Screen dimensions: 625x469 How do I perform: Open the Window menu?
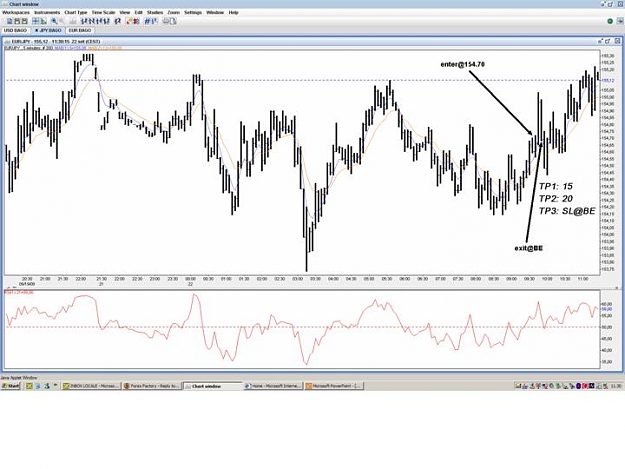point(215,13)
